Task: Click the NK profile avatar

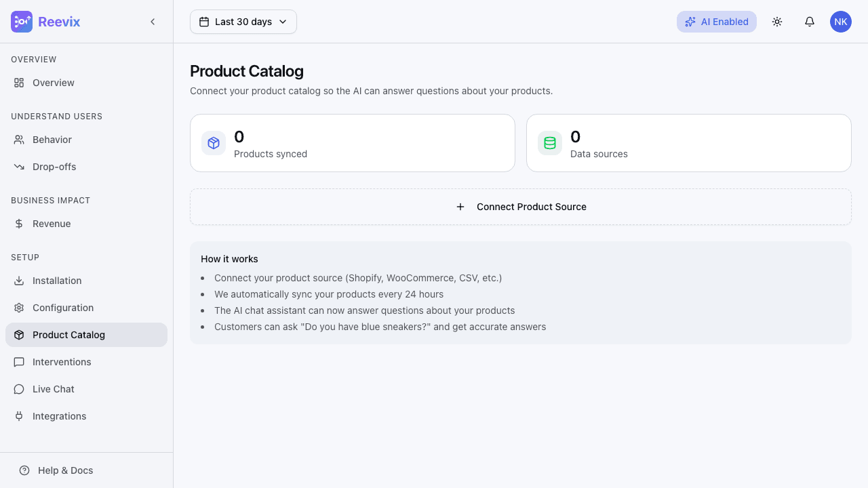Action: (841, 21)
